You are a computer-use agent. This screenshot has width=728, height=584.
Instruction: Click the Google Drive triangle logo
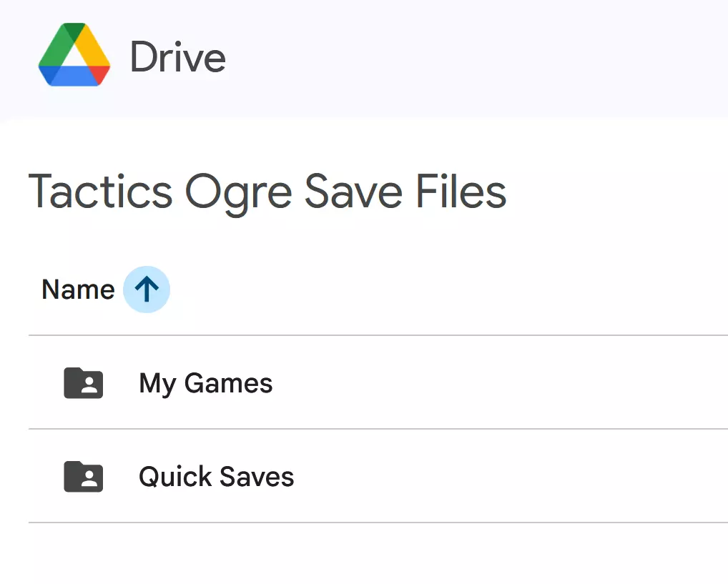(74, 56)
